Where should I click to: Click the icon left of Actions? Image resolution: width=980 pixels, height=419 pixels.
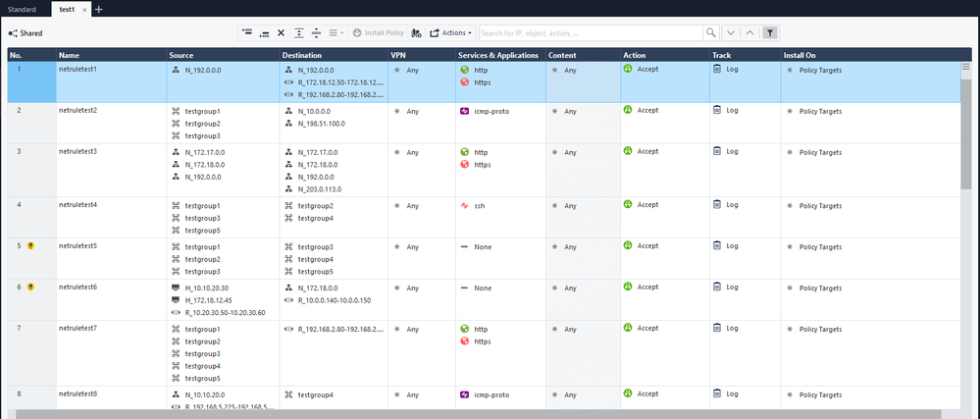point(416,32)
